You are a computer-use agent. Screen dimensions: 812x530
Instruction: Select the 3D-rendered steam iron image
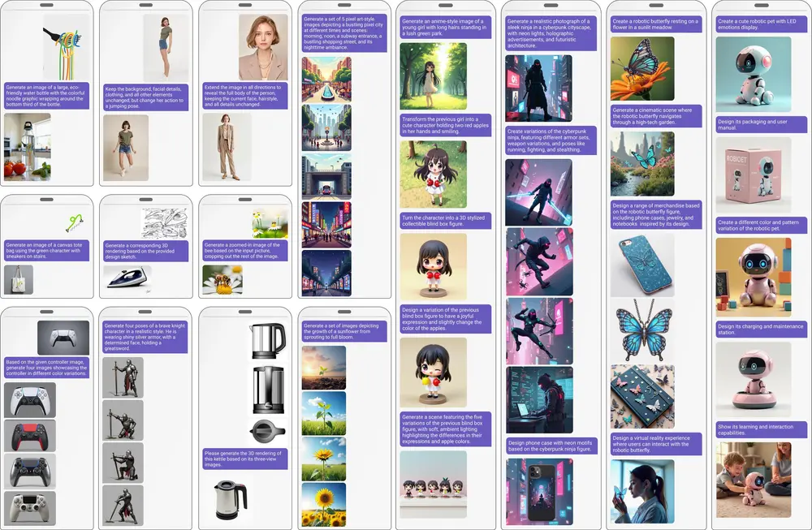coord(127,280)
